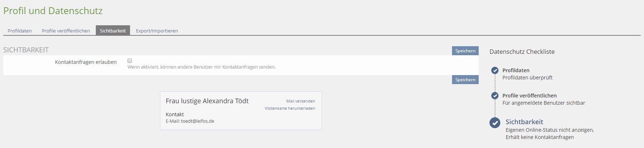Click the name Frau lustige Alexandra Tödt

point(207,101)
